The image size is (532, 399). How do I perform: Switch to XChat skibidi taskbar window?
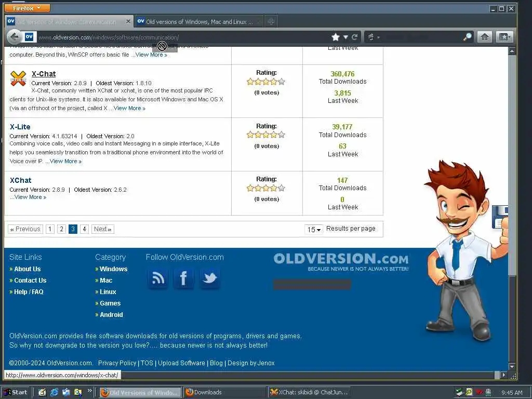coord(309,392)
